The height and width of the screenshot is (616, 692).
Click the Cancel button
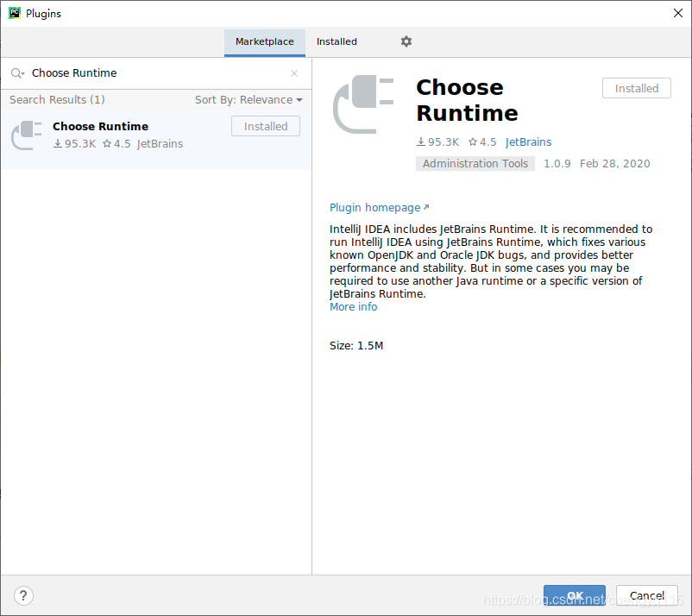[x=646, y=595]
